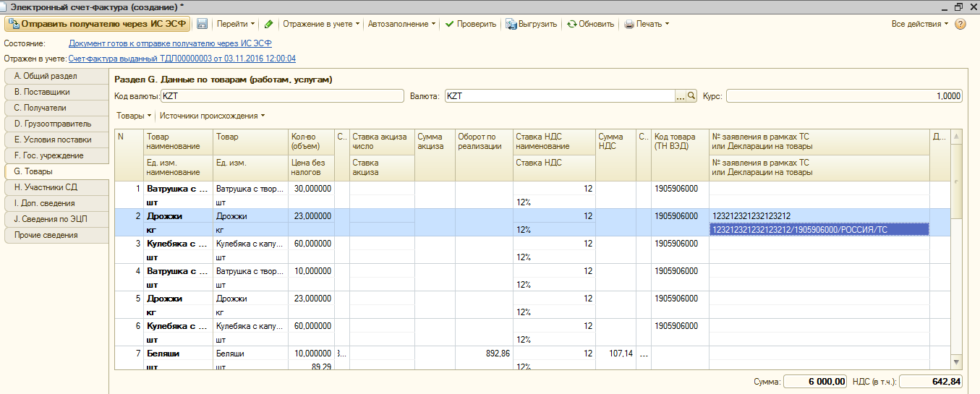980x394 pixels.
Task: Select bold Дрожжи cell in row 2
Action: click(178, 216)
